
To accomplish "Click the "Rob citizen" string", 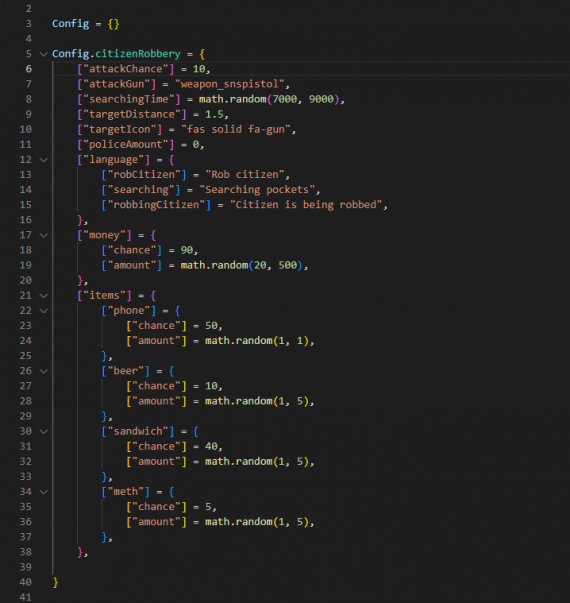I will 245,175.
